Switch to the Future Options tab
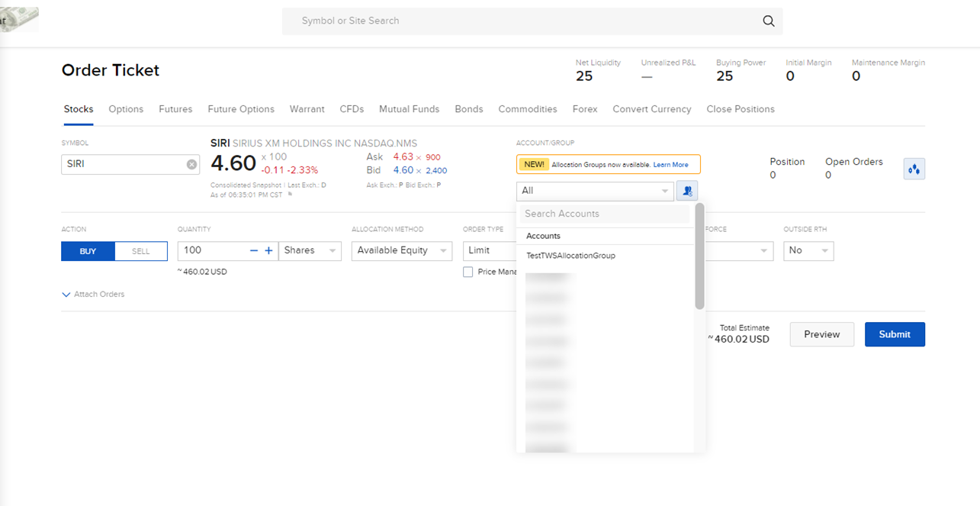The image size is (980, 506). pos(241,109)
